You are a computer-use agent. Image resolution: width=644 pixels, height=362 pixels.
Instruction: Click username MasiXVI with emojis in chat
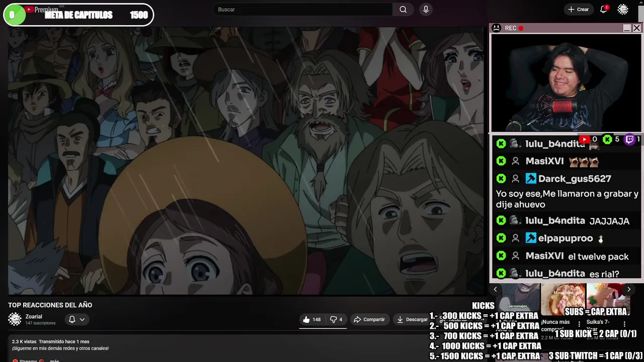coord(544,161)
